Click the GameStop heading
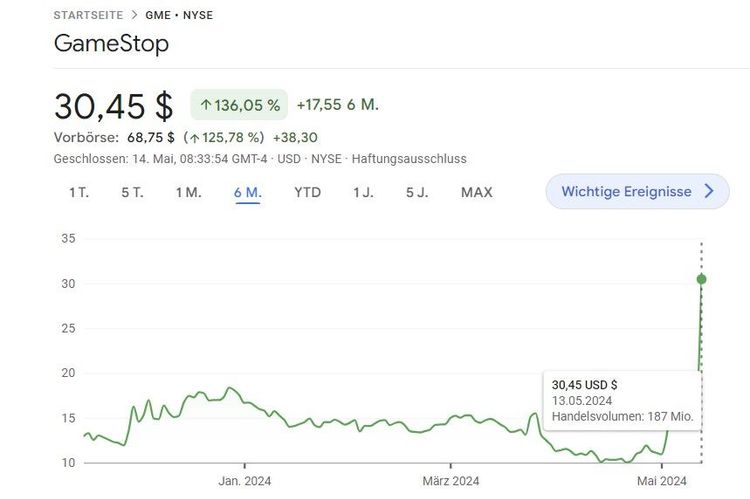This screenshot has width=750, height=499. point(111,44)
